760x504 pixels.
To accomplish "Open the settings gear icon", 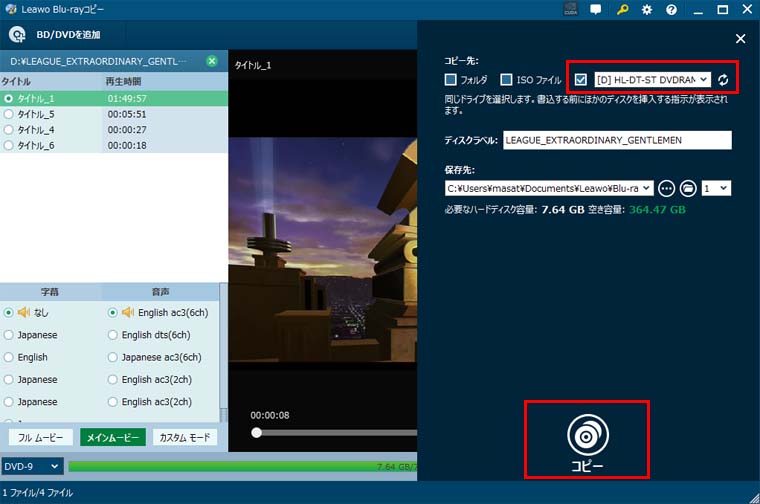I will [646, 10].
